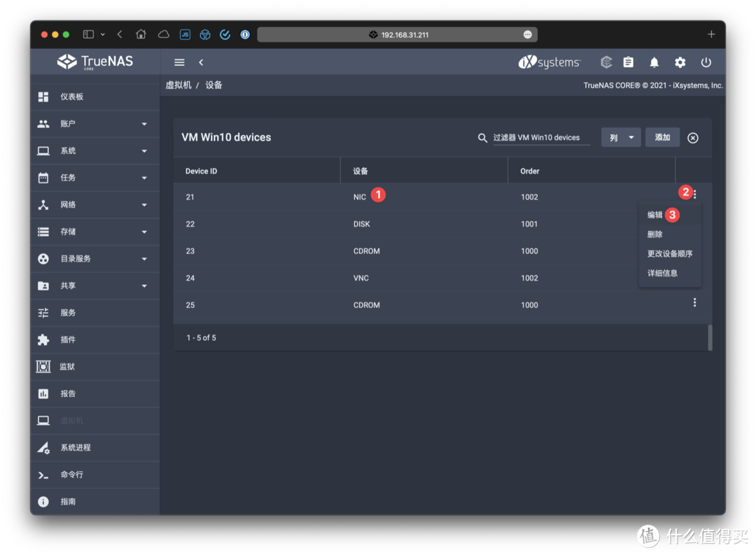
Task: Sort by Order column header
Action: [529, 171]
